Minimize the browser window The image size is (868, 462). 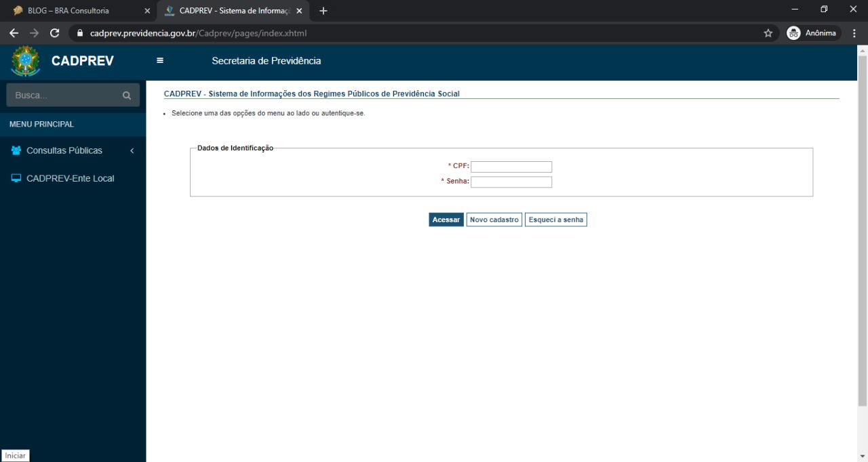click(795, 9)
